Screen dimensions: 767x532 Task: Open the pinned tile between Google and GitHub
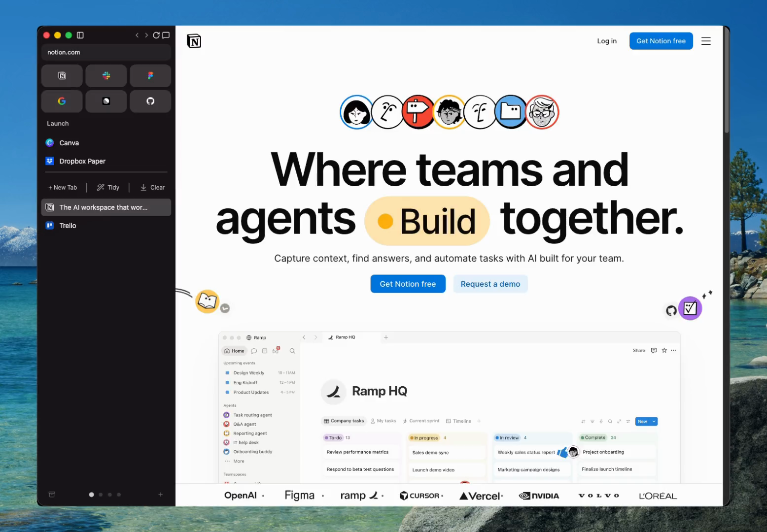pyautogui.click(x=106, y=101)
